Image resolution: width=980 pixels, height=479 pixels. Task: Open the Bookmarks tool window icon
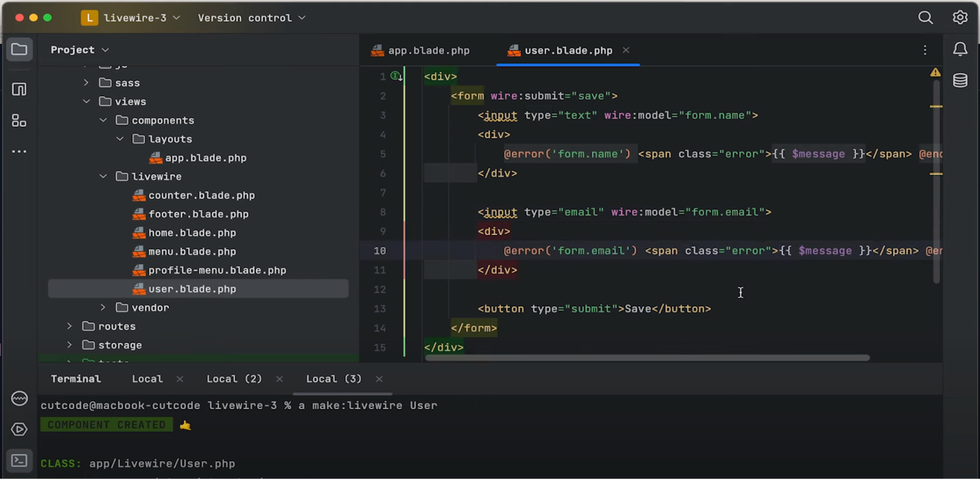19,89
